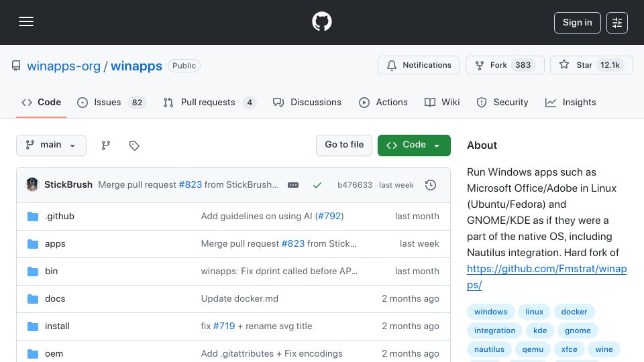The width and height of the screenshot is (644, 362).
Task: Open commit history clock icon
Action: 431,185
